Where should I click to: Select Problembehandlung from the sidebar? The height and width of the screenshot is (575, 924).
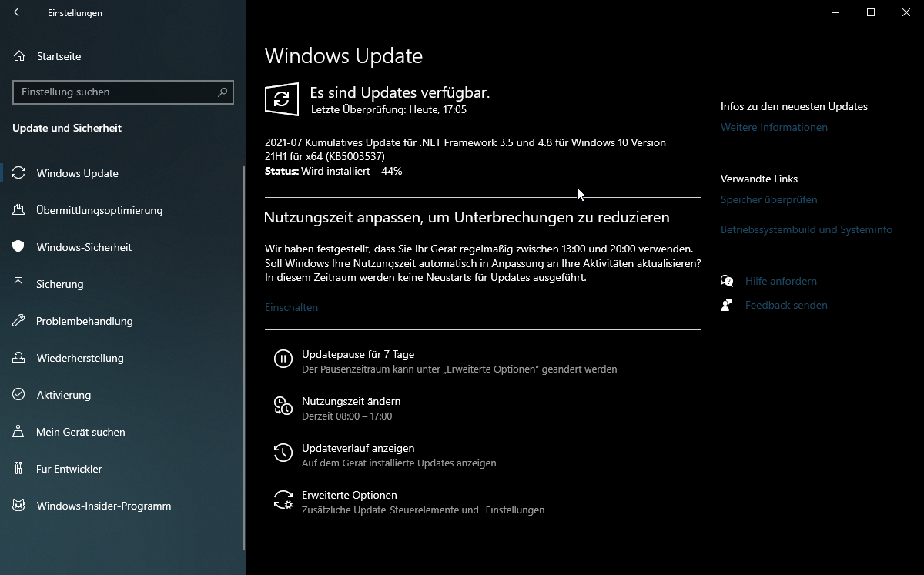pyautogui.click(x=84, y=321)
